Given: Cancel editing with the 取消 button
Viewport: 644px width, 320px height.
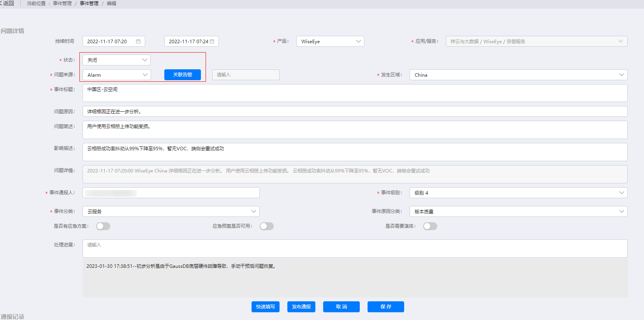Looking at the screenshot, I should coord(341,307).
